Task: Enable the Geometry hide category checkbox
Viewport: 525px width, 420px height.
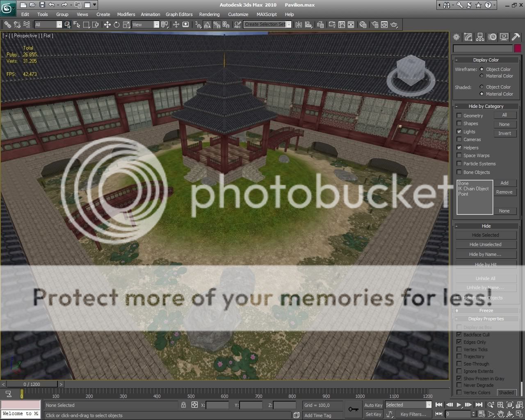Action: pos(459,116)
